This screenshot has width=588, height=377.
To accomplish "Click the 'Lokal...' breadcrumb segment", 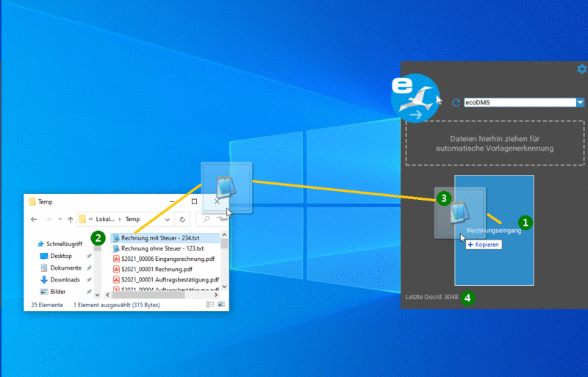I will click(x=105, y=220).
